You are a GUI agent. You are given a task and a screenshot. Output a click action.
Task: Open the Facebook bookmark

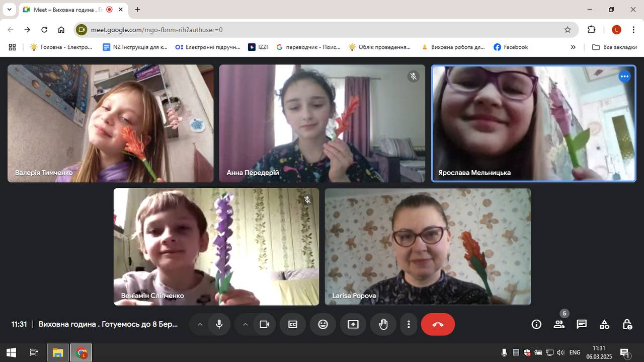(511, 47)
